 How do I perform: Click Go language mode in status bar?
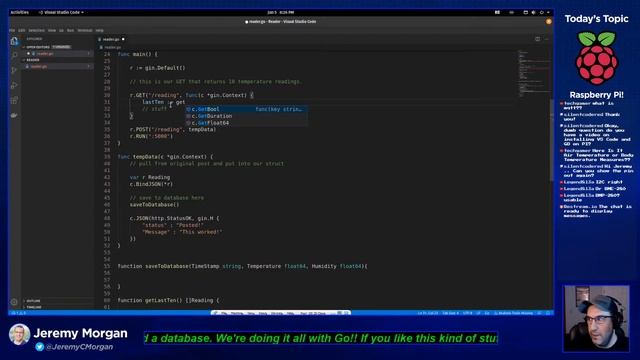[487, 313]
